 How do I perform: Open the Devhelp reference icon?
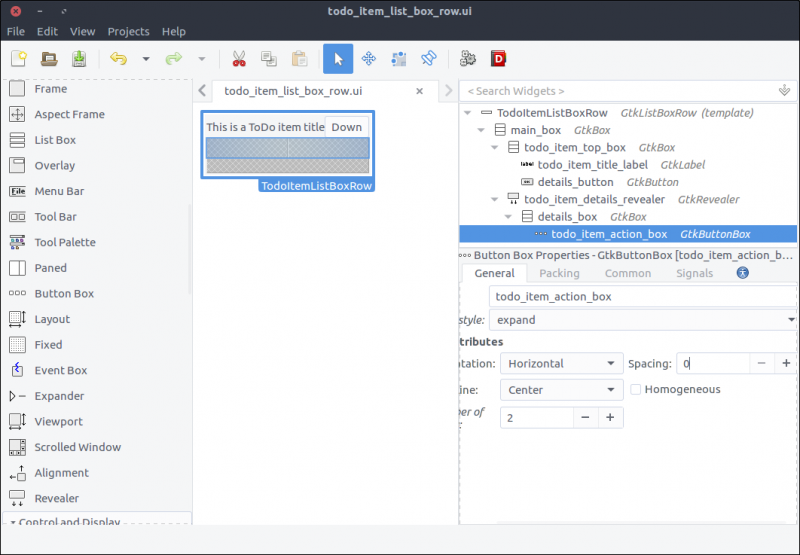click(497, 59)
